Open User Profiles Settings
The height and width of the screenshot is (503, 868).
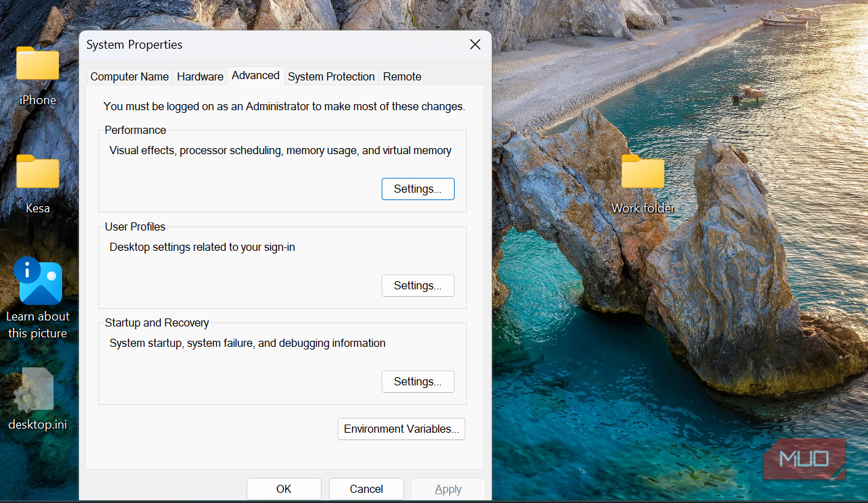coord(418,286)
